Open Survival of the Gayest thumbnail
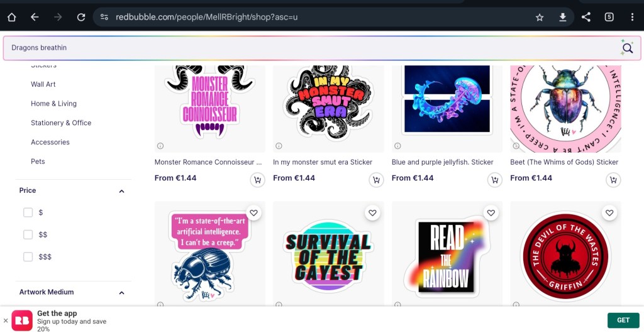 point(328,253)
